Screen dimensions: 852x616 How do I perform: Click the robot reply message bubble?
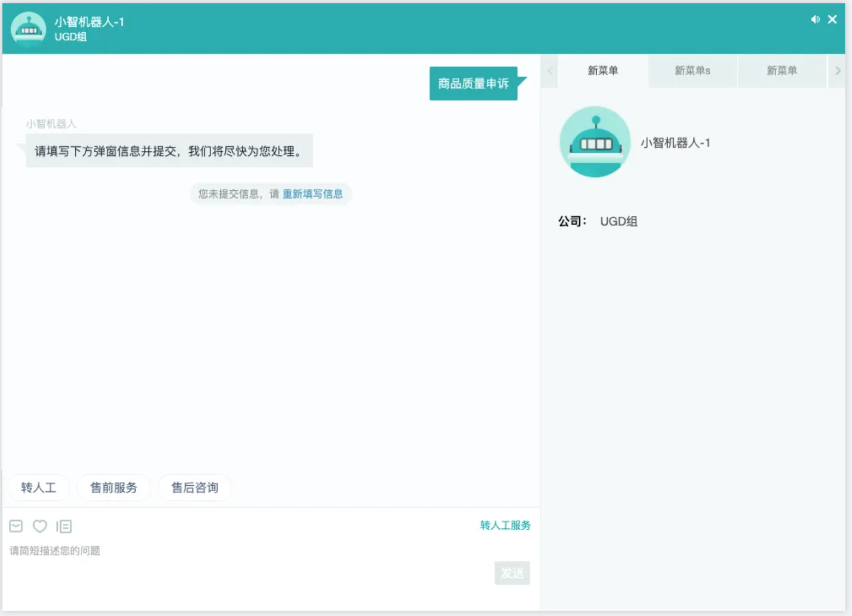(x=169, y=151)
